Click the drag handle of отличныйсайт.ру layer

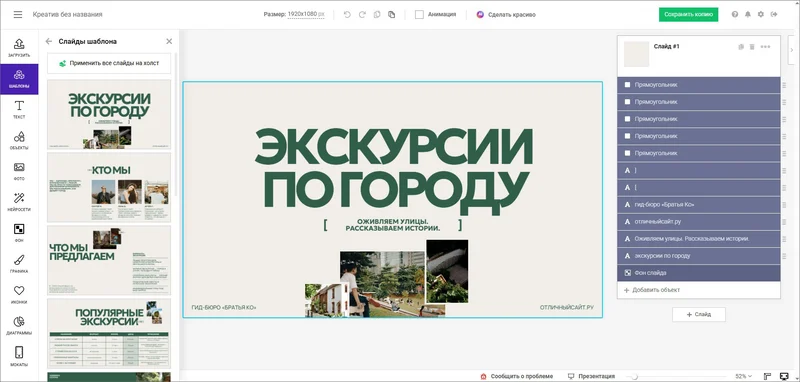(x=784, y=222)
